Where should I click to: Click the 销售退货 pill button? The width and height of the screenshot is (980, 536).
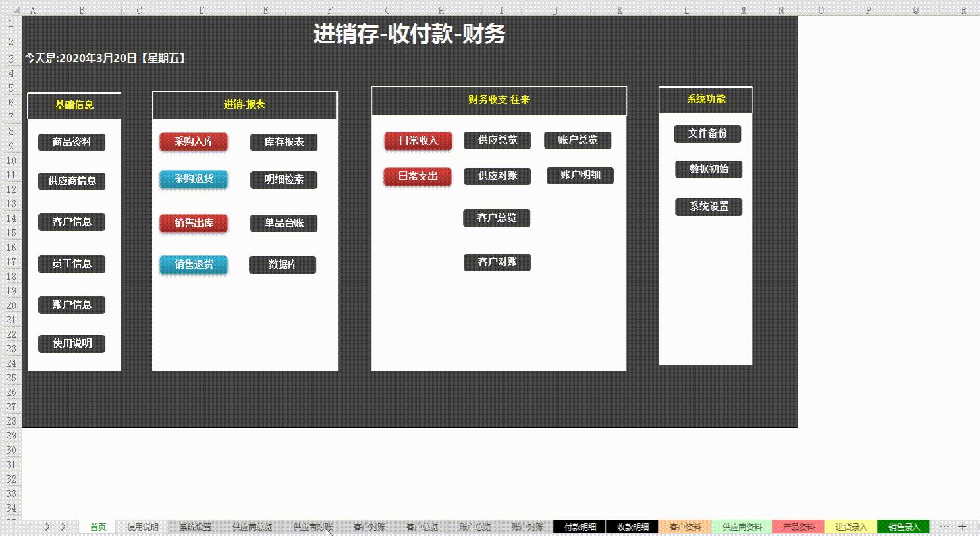[x=193, y=265]
